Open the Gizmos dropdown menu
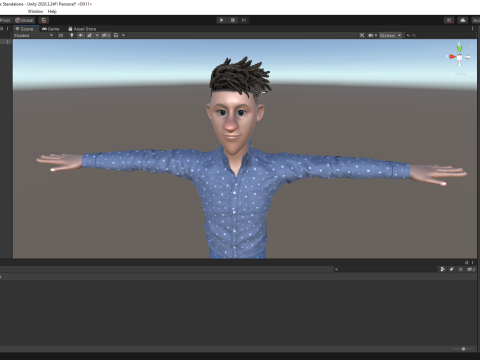This screenshot has width=480, height=360. 390,35
